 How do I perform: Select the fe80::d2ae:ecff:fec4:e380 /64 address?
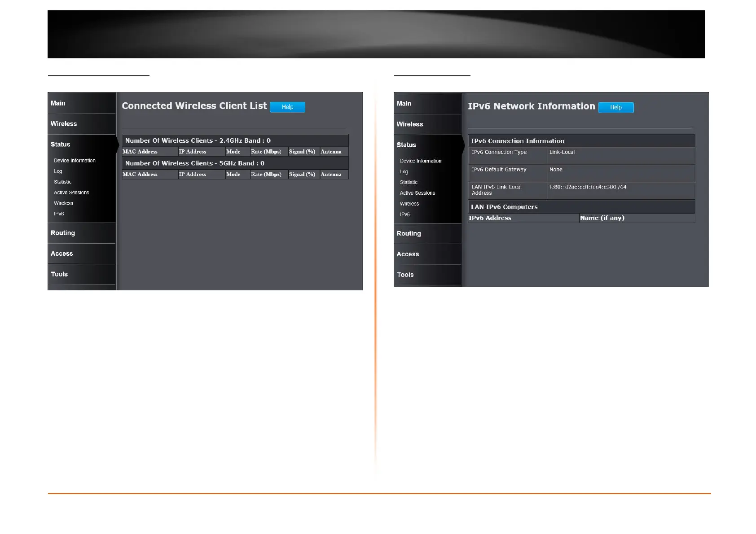(588, 187)
